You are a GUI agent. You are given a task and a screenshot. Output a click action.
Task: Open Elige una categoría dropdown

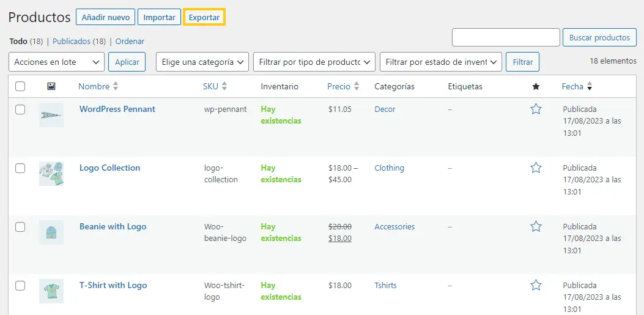coord(202,62)
